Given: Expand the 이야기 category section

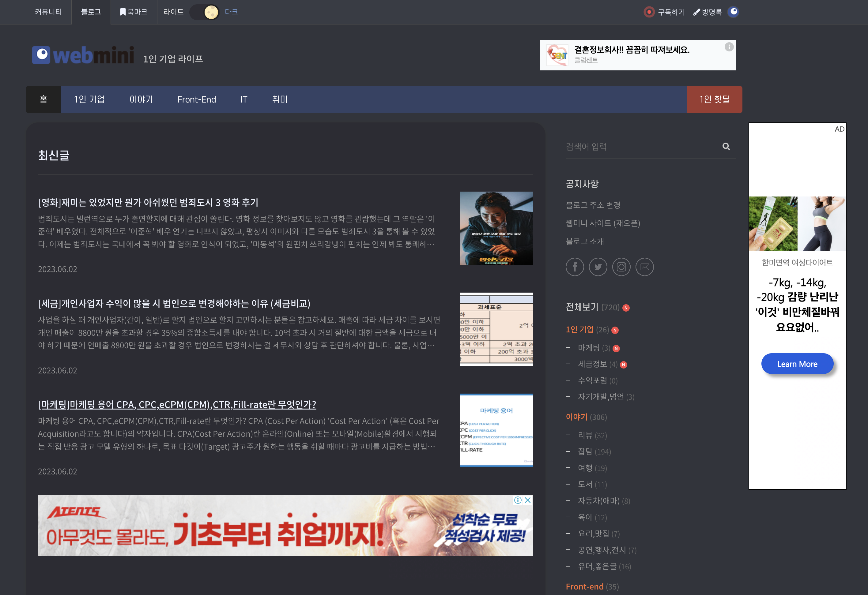Looking at the screenshot, I should click(x=576, y=417).
